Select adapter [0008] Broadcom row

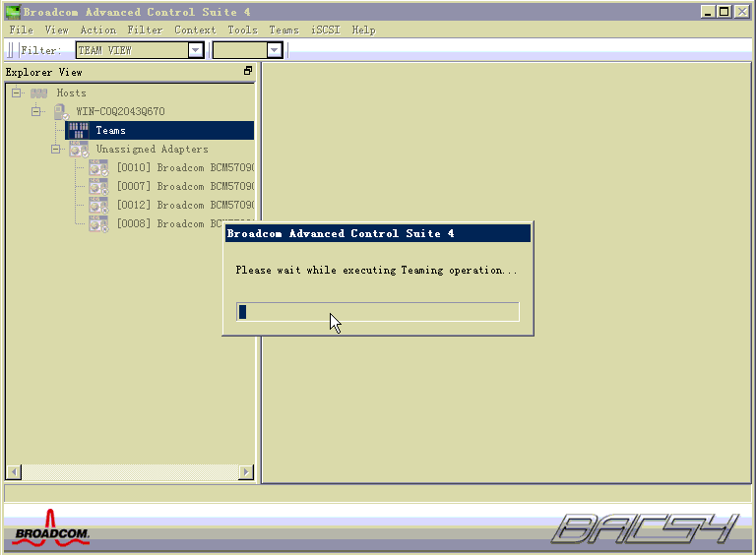pyautogui.click(x=169, y=224)
